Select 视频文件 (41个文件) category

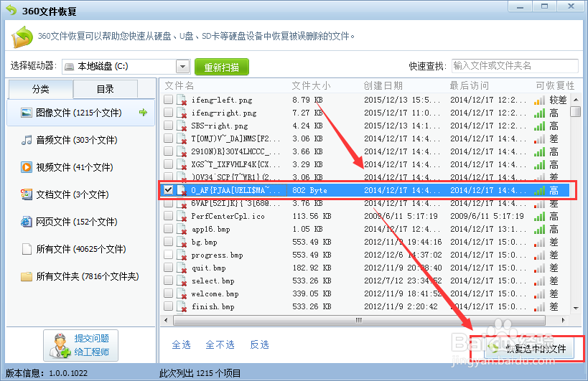(80, 167)
